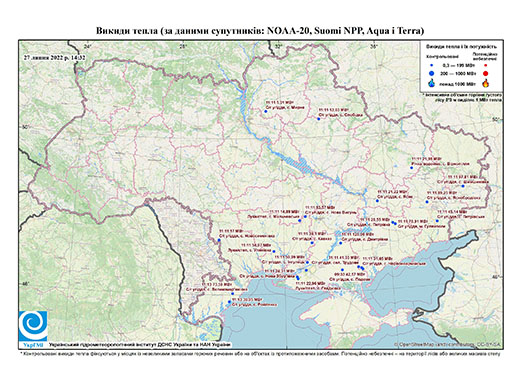Click the blue flame legend icon
520x368 pixels.
coord(432,83)
